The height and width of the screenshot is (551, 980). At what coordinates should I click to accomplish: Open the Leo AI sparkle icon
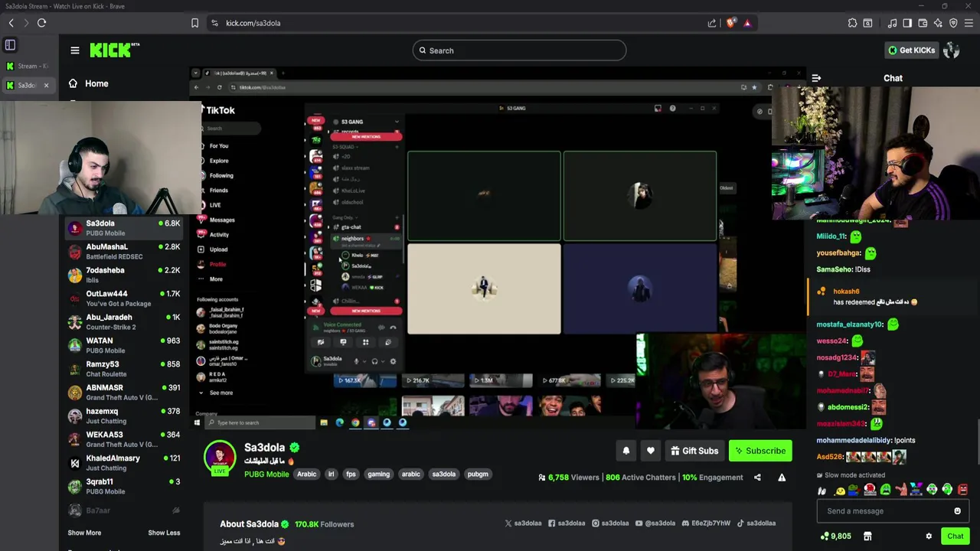click(x=938, y=23)
